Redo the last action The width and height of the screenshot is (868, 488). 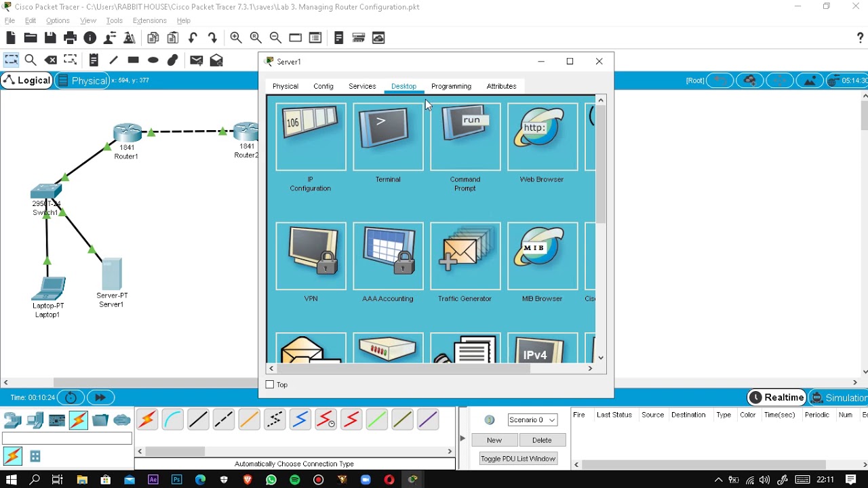click(x=212, y=38)
